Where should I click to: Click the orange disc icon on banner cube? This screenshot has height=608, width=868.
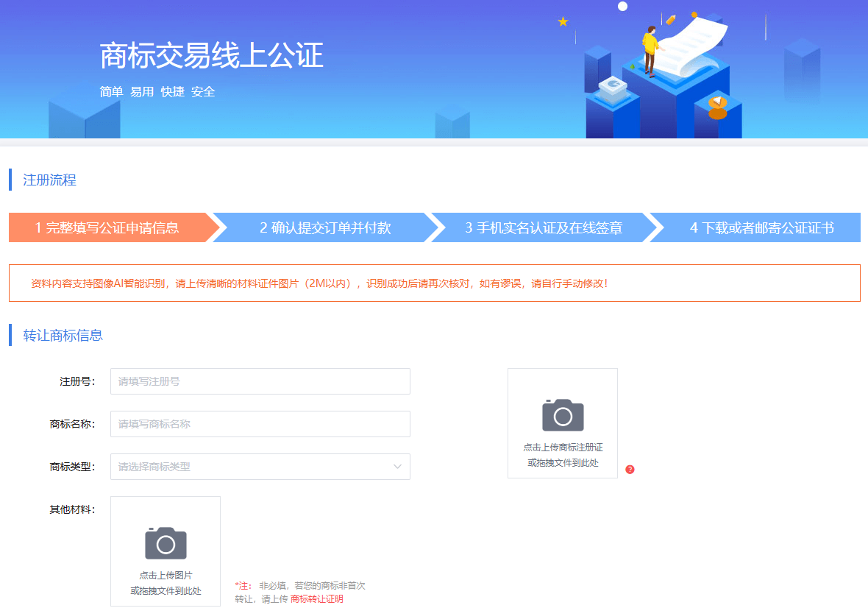click(717, 108)
